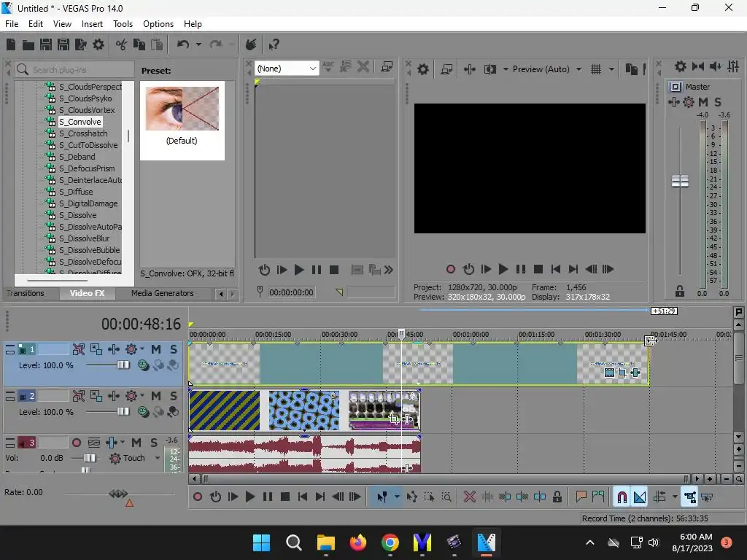Go to end in timeline transport

tap(320, 497)
